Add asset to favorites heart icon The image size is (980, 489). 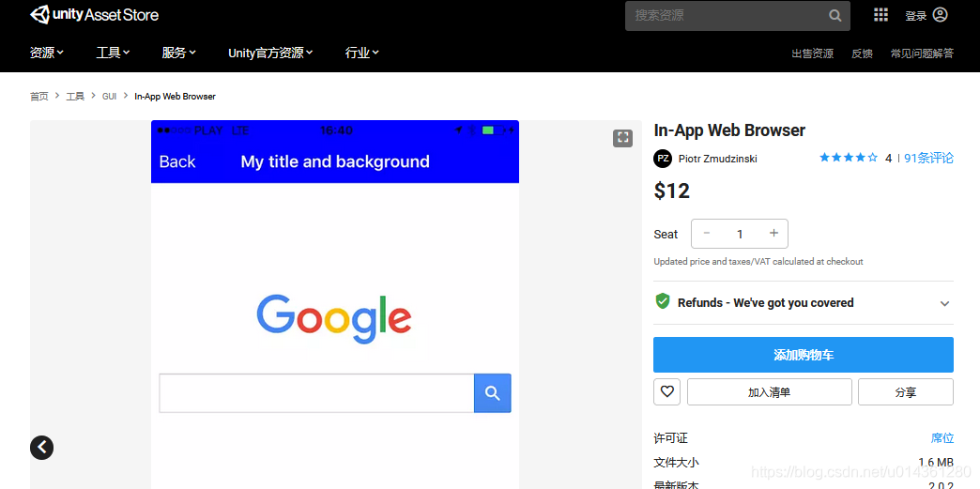pyautogui.click(x=666, y=392)
